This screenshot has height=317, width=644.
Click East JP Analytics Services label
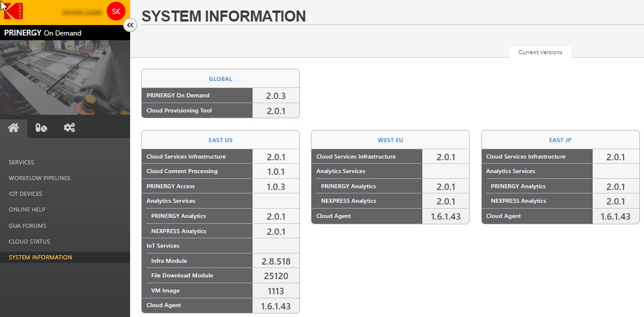(x=510, y=171)
